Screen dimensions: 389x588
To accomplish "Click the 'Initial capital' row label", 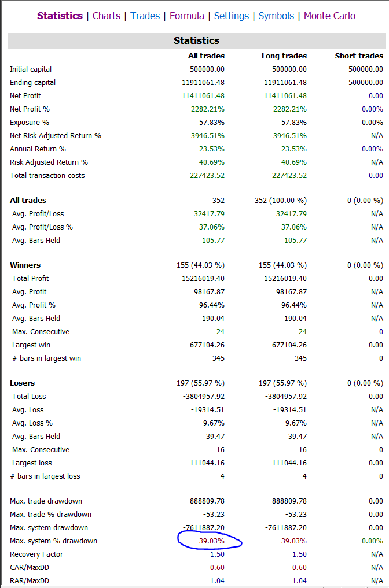I will [31, 69].
